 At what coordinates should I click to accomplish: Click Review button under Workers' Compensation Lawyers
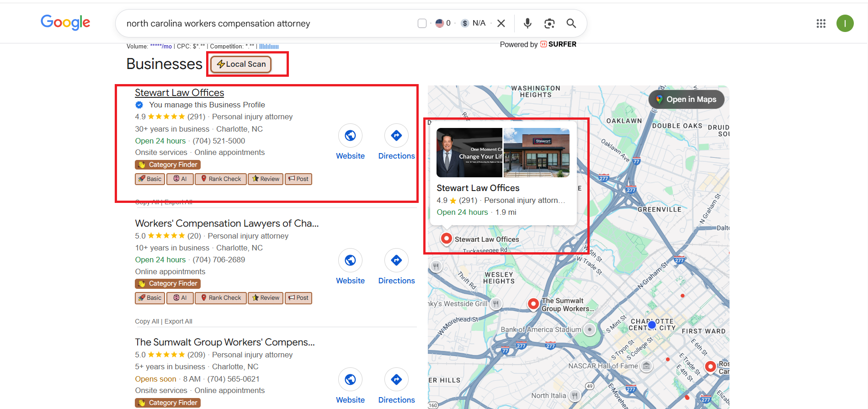(266, 298)
